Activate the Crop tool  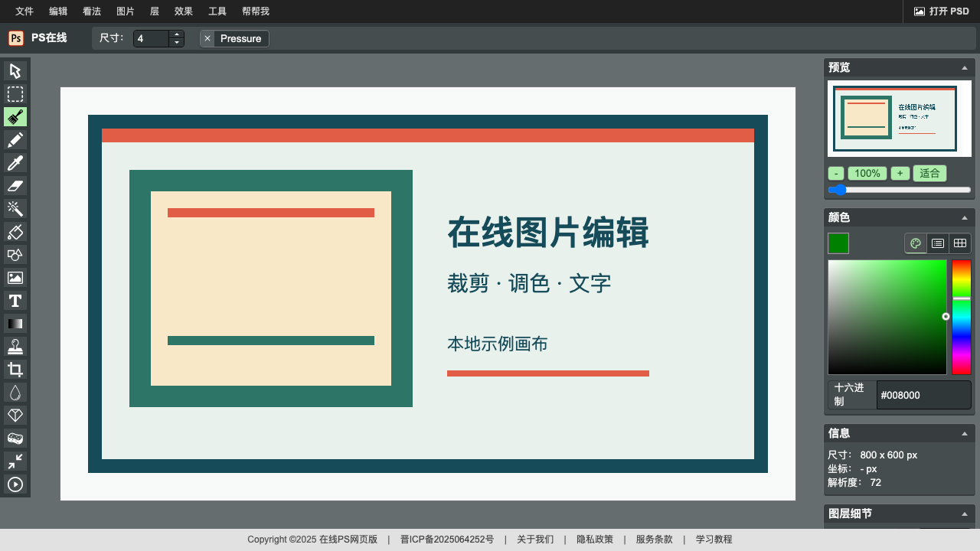click(x=15, y=370)
